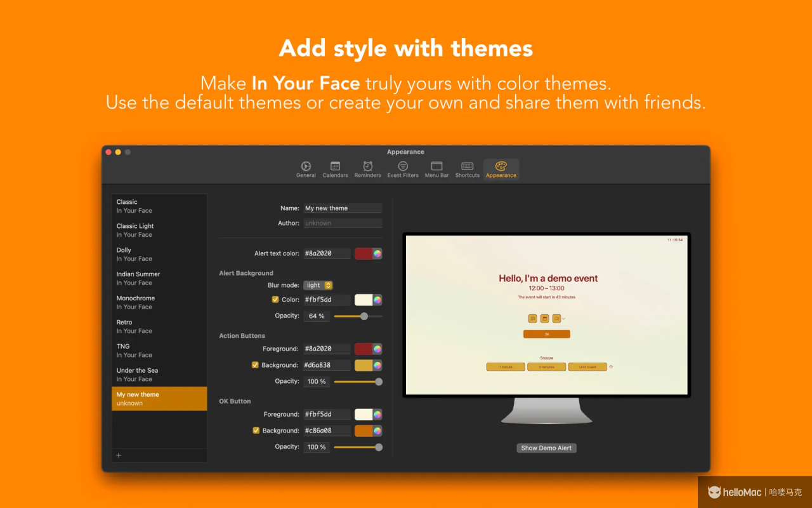The height and width of the screenshot is (508, 812).
Task: Select the Monochrome theme
Action: click(159, 302)
